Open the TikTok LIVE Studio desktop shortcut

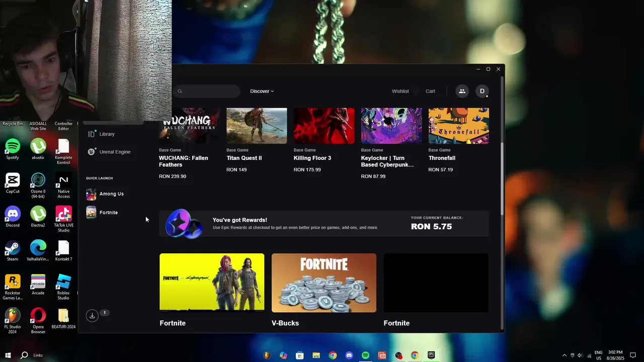click(63, 219)
